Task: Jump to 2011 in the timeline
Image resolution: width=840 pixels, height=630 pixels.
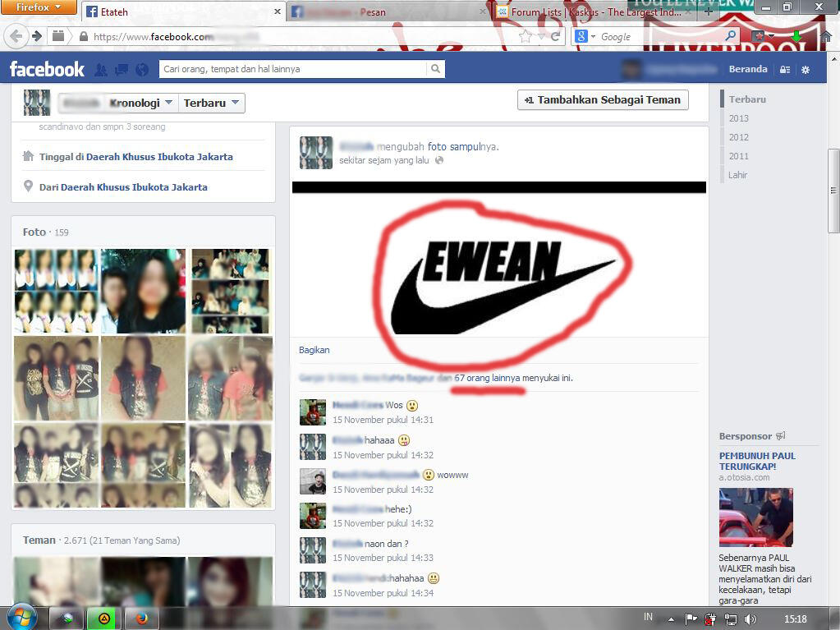Action: 739,156
